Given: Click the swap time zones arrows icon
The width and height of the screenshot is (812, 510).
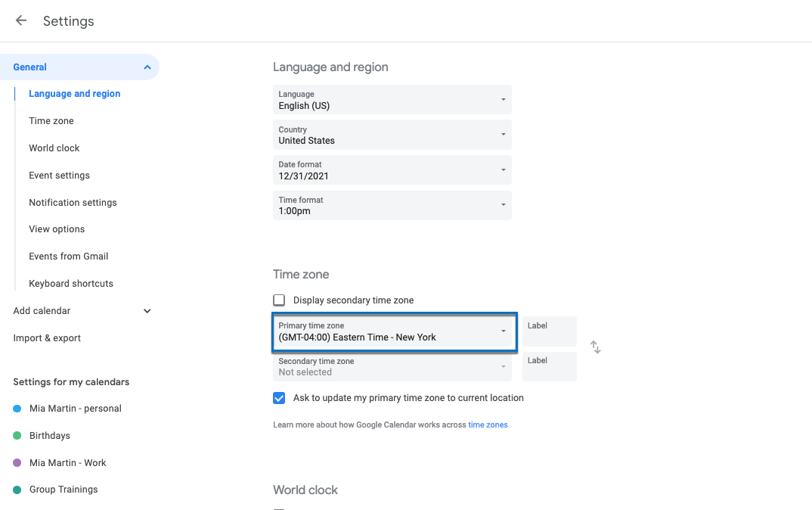Looking at the screenshot, I should (x=596, y=347).
